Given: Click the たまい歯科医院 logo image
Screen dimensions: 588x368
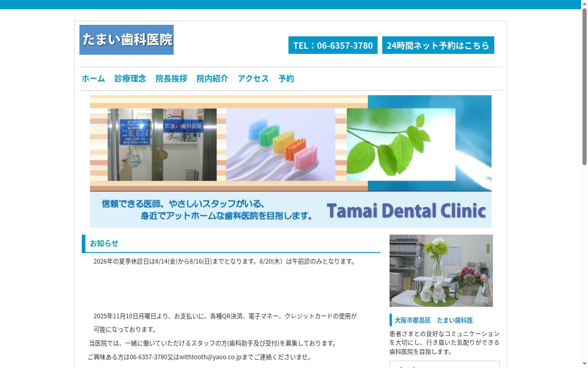Looking at the screenshot, I should [x=126, y=40].
